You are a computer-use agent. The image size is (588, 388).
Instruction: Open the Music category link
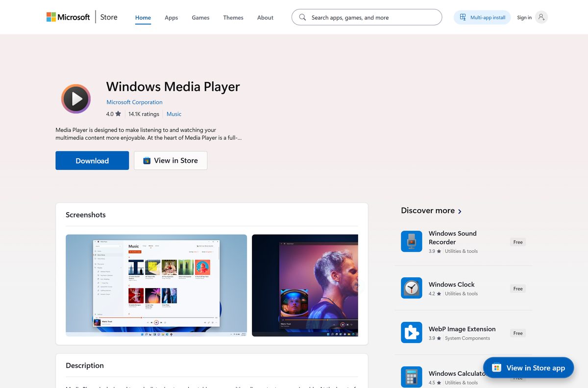[x=174, y=114]
